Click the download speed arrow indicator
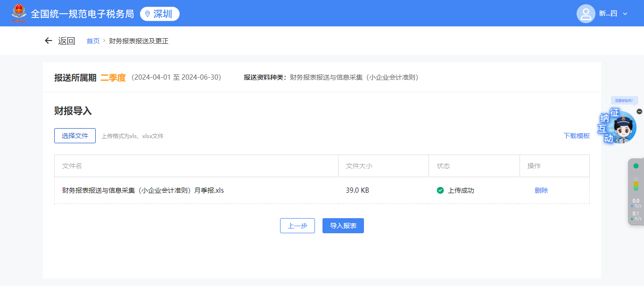644x286 pixels. (x=632, y=219)
